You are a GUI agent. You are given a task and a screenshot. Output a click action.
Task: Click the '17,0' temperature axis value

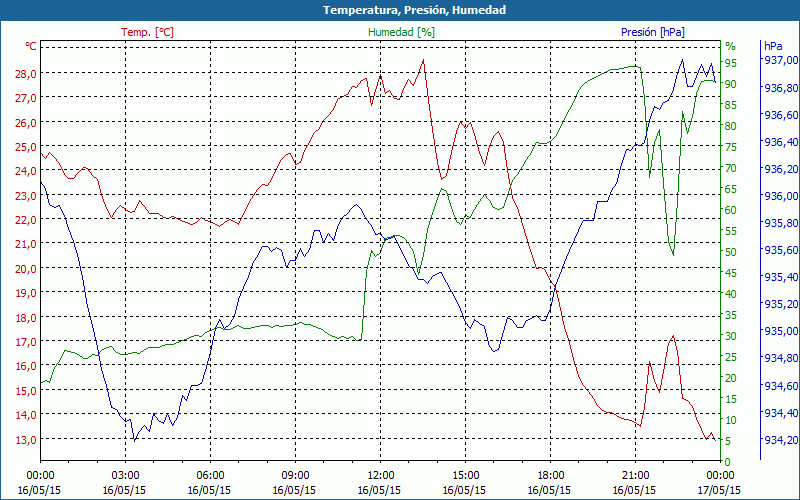tap(27, 342)
